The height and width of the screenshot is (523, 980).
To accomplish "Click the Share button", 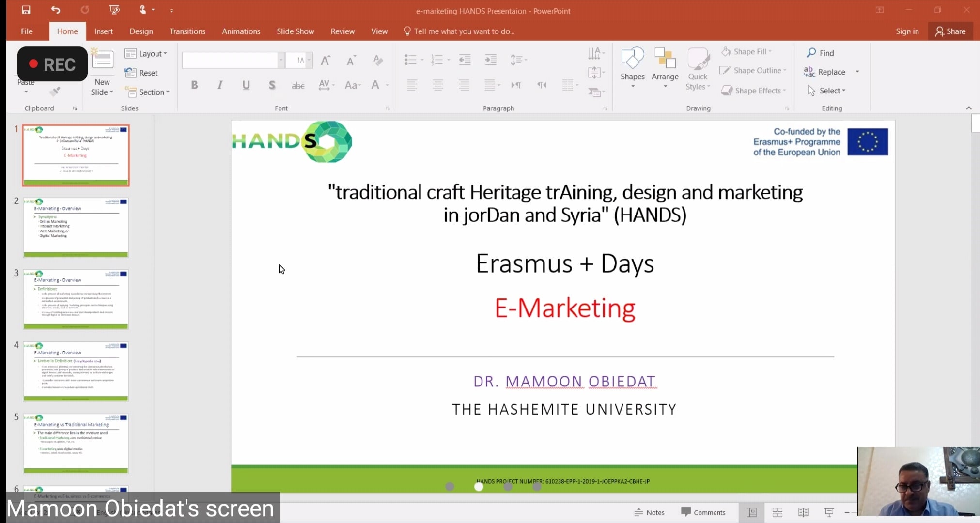I will pos(950,31).
